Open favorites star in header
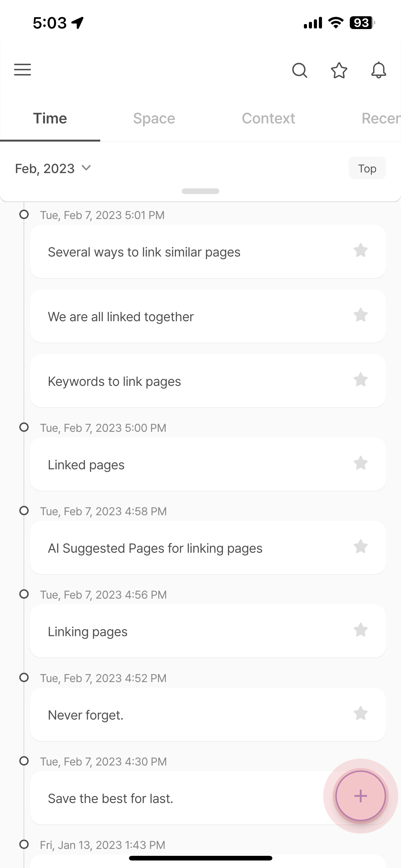The height and width of the screenshot is (868, 401). click(x=339, y=70)
